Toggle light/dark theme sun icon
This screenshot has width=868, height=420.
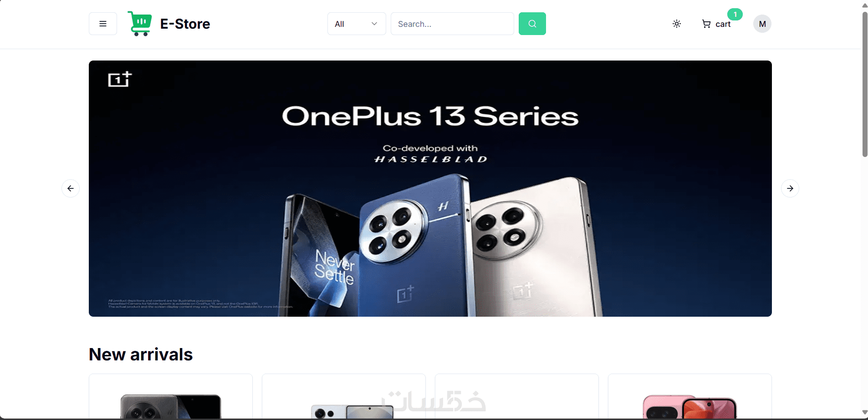point(677,24)
